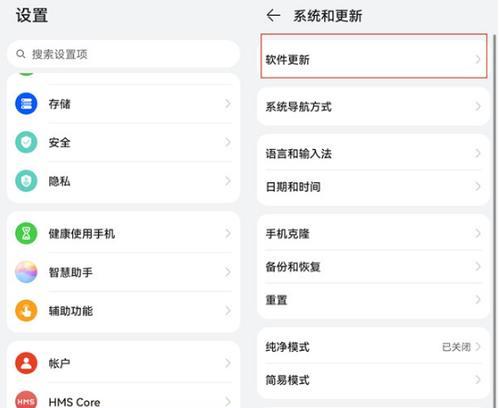Screen dimensions: 500x408
Task: Tap the Privacy (隐私) shield icon
Action: pyautogui.click(x=26, y=181)
